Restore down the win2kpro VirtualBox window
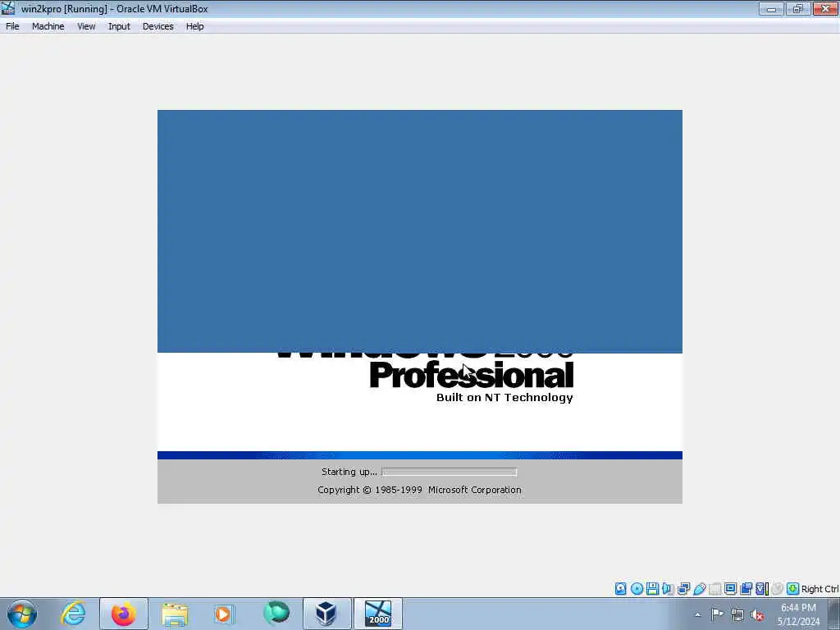This screenshot has height=630, width=840. (x=797, y=8)
